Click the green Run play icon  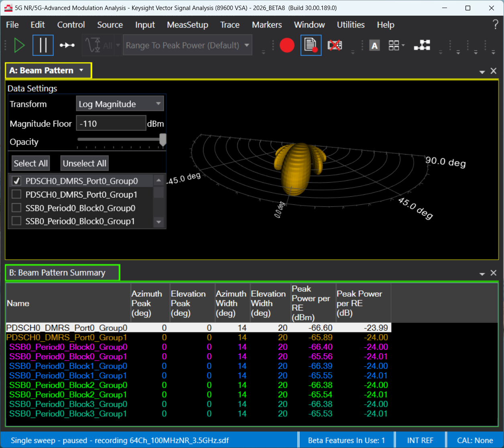click(19, 45)
